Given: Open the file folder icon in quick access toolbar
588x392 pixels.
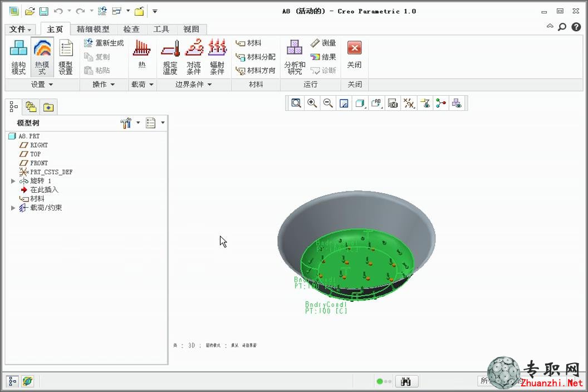Looking at the screenshot, I should point(30,11).
